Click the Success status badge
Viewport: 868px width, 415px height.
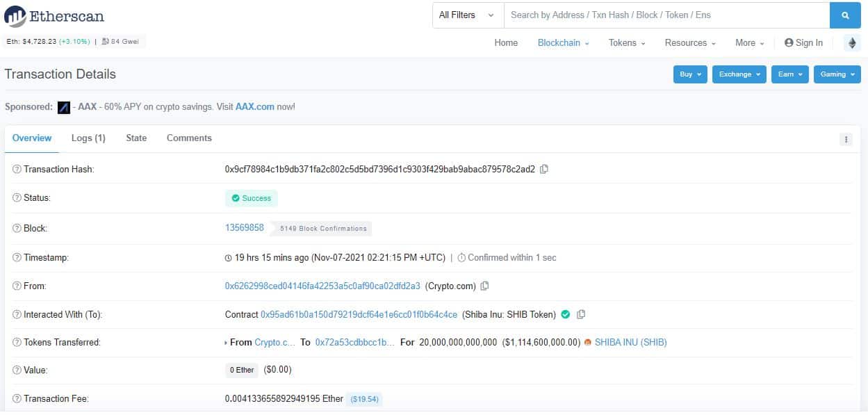point(252,198)
